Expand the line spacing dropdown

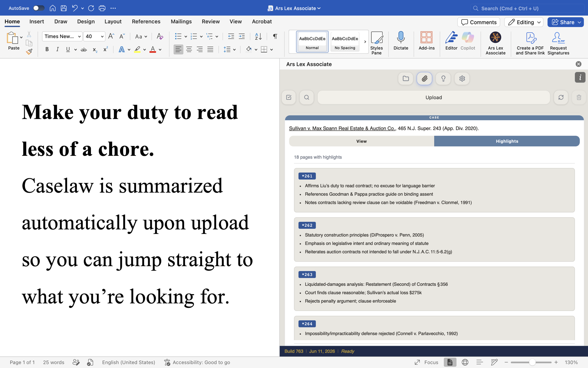[234, 50]
